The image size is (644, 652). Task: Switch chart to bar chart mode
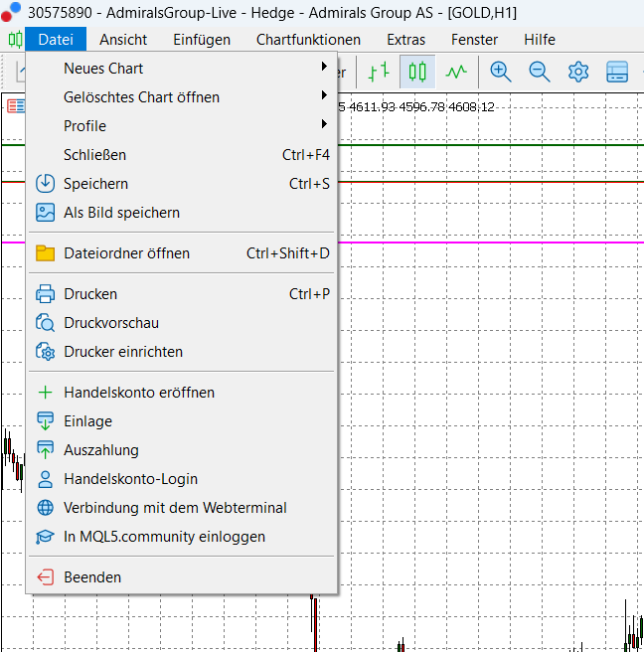pyautogui.click(x=379, y=72)
